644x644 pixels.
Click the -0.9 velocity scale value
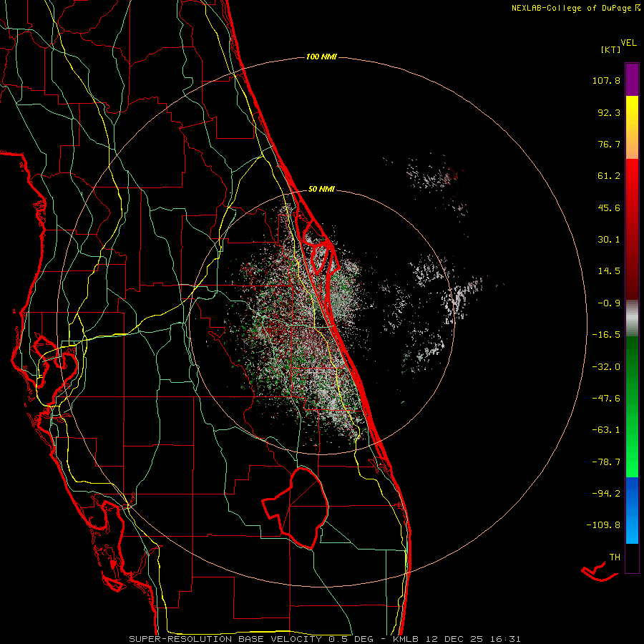609,303
